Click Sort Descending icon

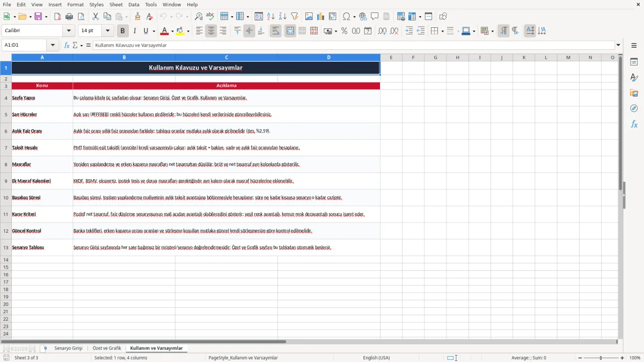[283, 17]
